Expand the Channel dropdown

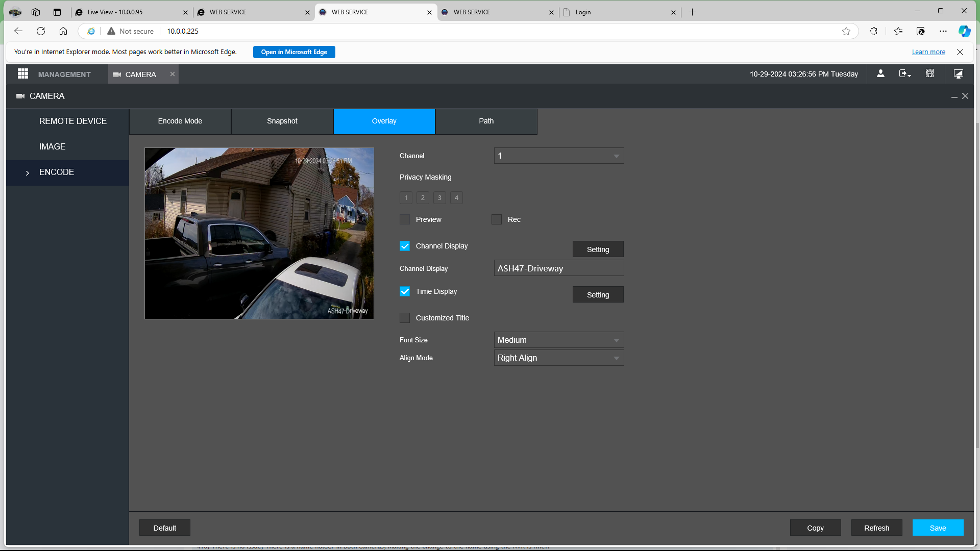559,156
